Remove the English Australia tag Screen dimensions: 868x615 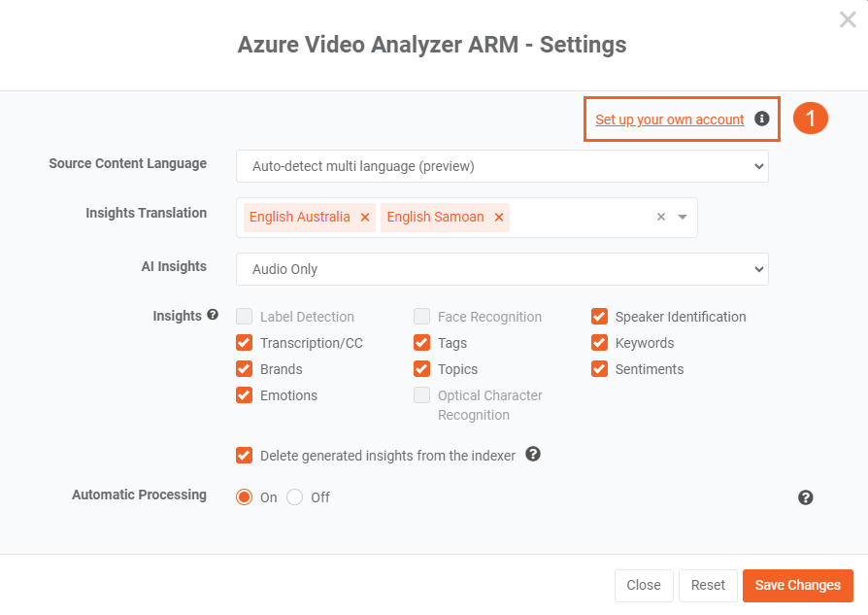365,218
